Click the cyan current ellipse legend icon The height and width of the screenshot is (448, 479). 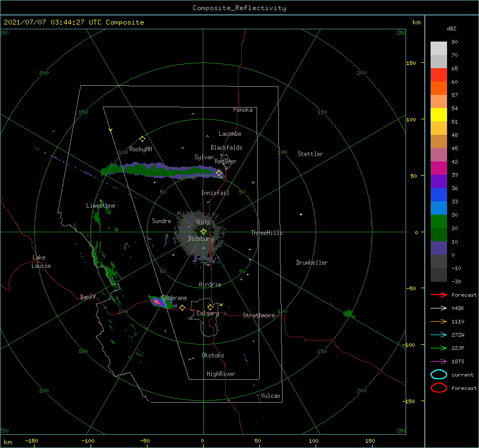tap(439, 374)
